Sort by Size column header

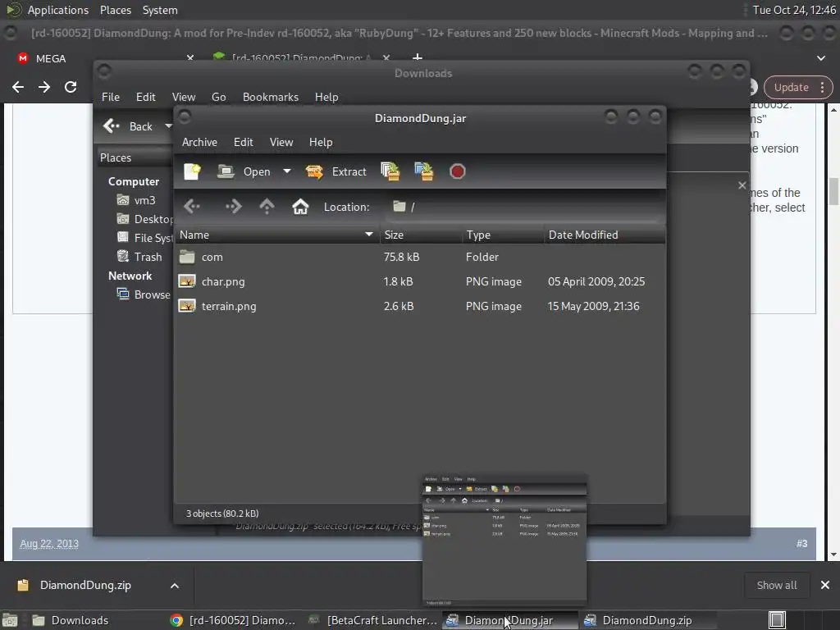pos(421,235)
